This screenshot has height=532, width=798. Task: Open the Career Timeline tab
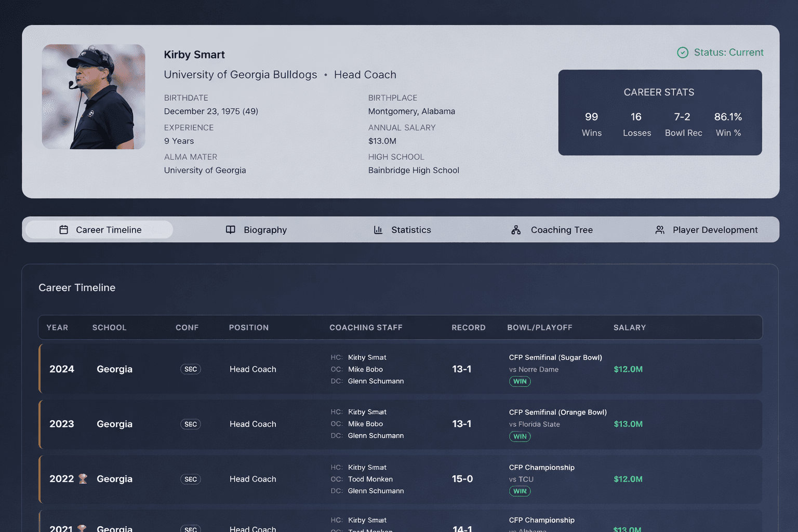point(99,230)
